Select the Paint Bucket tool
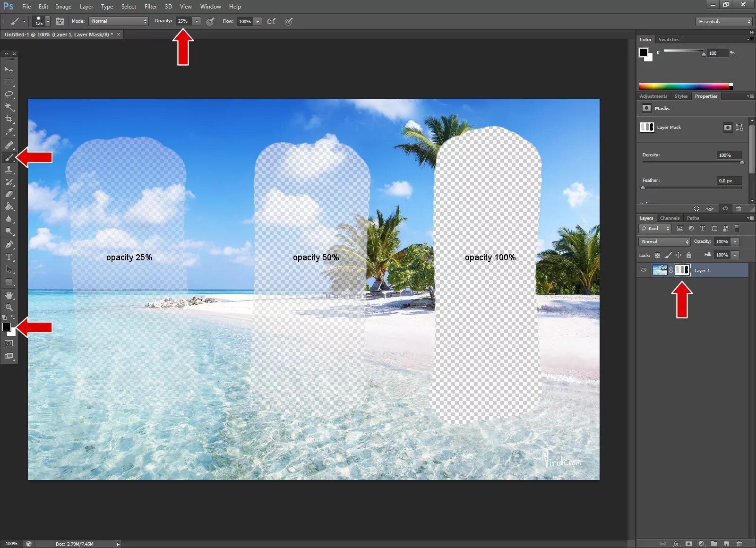756x548 pixels. point(9,206)
